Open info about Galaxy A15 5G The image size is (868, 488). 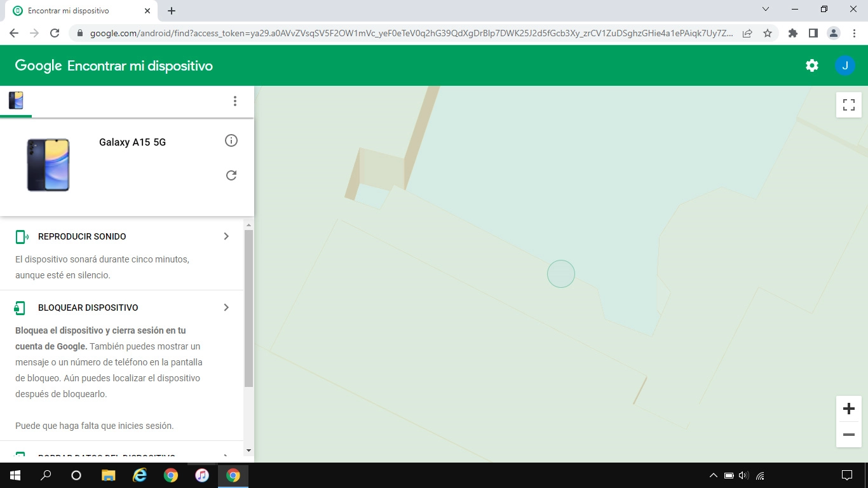click(231, 140)
